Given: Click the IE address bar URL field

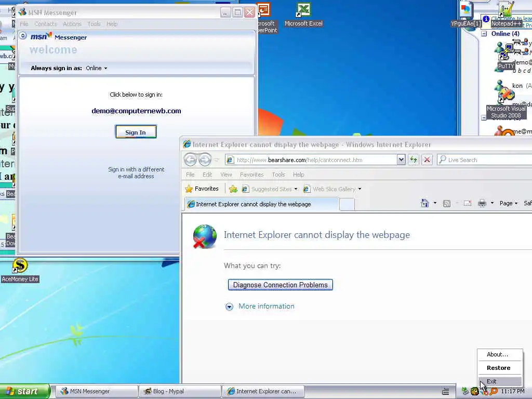Looking at the screenshot, I should coord(311,160).
